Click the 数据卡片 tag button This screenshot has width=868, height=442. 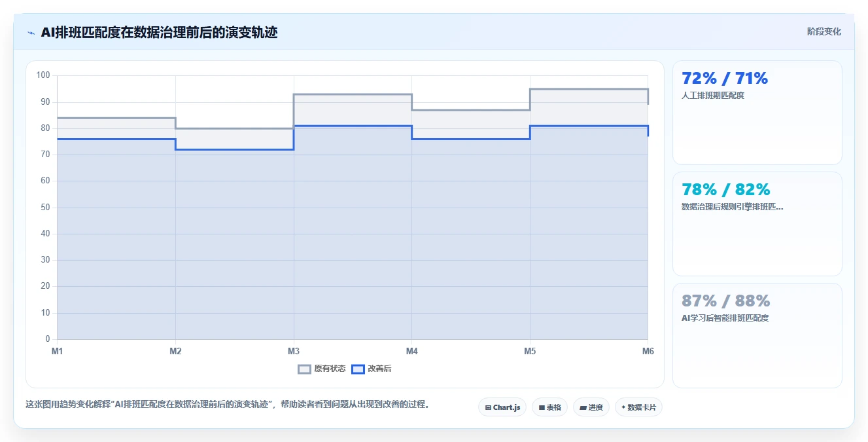[x=638, y=407]
